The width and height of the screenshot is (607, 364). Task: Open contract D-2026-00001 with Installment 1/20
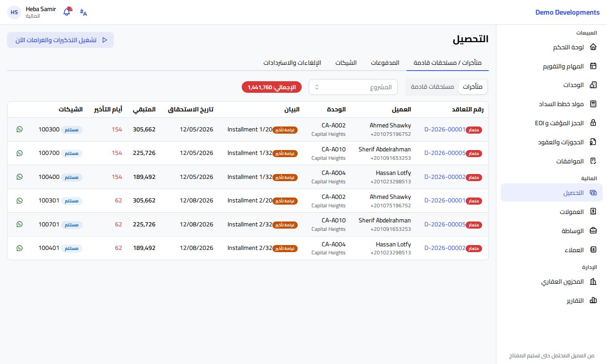[x=445, y=129]
